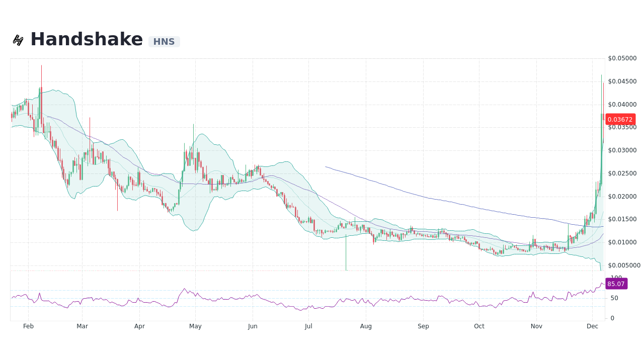Open the Feb label on the time axis

click(28, 326)
